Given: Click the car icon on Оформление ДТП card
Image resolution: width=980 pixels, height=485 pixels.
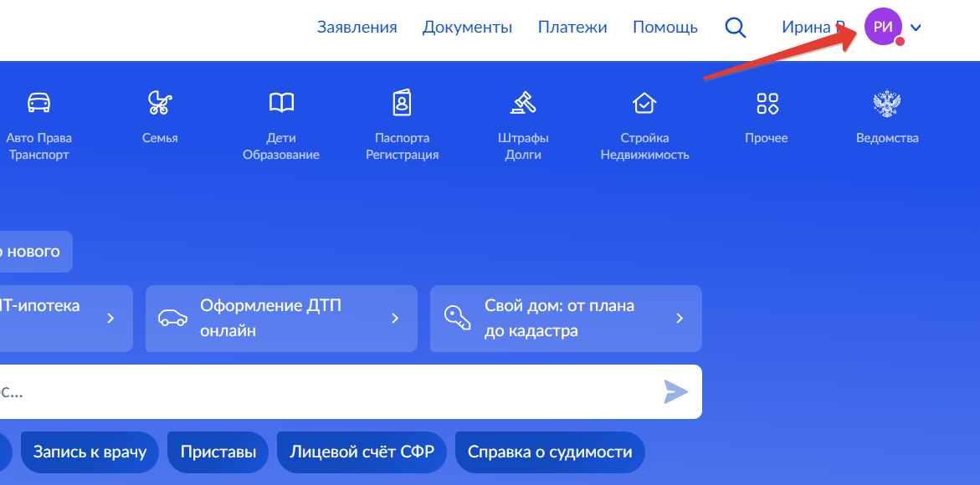Looking at the screenshot, I should tap(172, 319).
